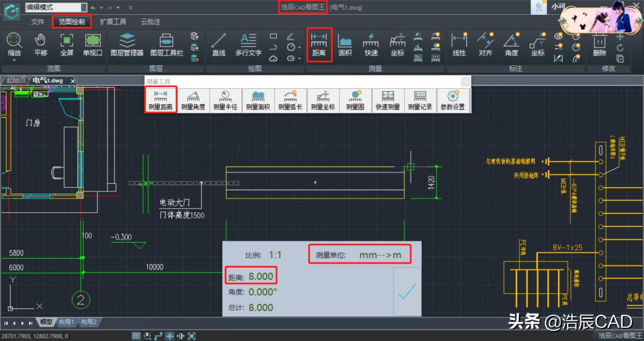This screenshot has height=341, width=644.
Task: Toggle grid display in status bar
Action: pos(136,336)
